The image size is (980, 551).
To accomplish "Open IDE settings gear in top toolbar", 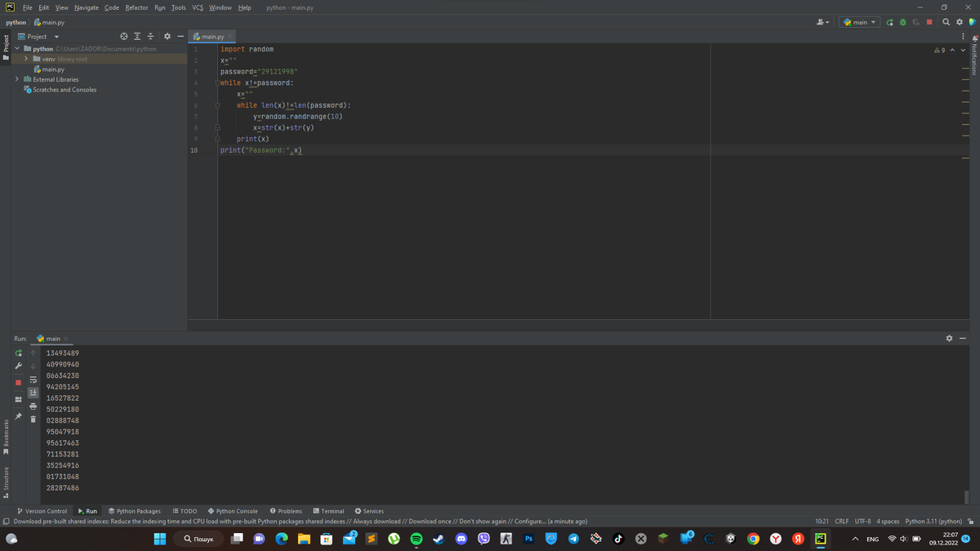I will click(960, 22).
